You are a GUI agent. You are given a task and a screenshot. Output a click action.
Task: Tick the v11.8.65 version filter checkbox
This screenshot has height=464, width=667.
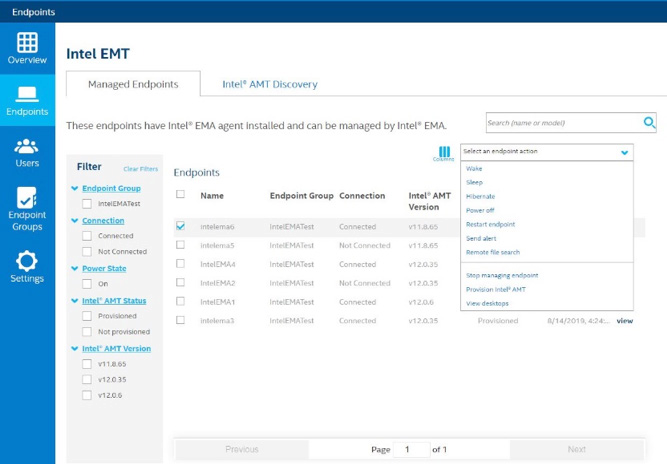click(x=87, y=364)
